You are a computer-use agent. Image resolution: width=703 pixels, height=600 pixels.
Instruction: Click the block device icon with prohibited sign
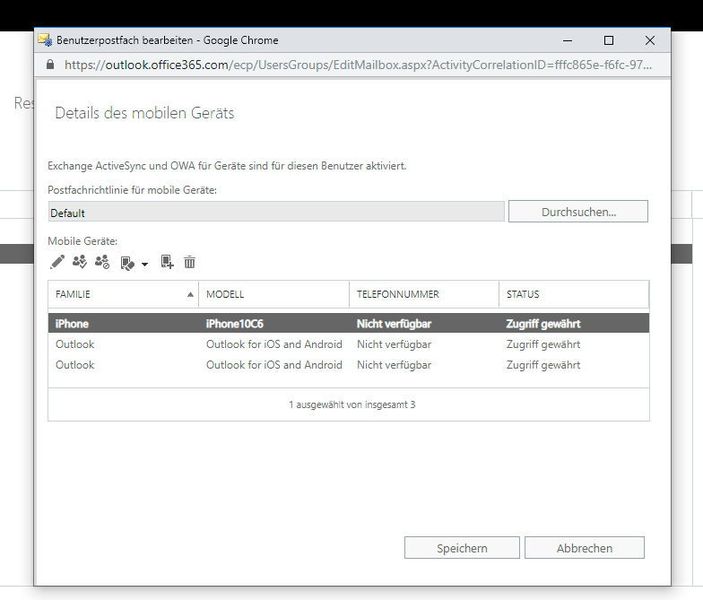point(102,261)
